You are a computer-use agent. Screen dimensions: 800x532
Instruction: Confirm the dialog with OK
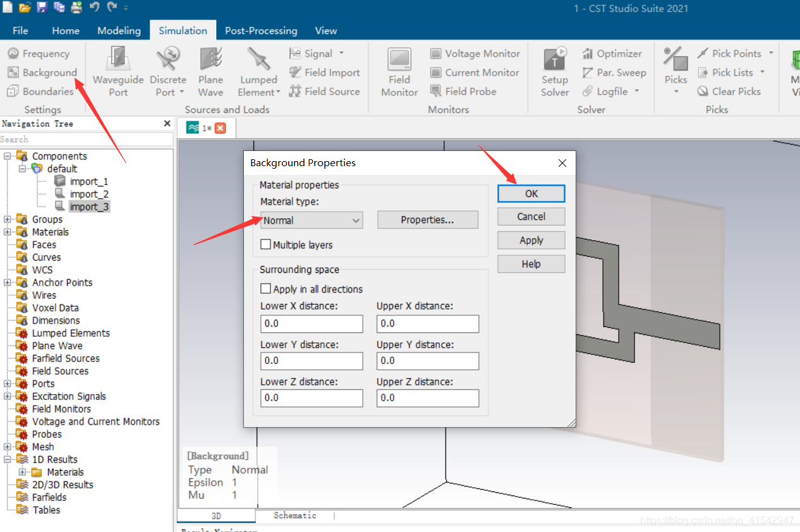tap(531, 193)
